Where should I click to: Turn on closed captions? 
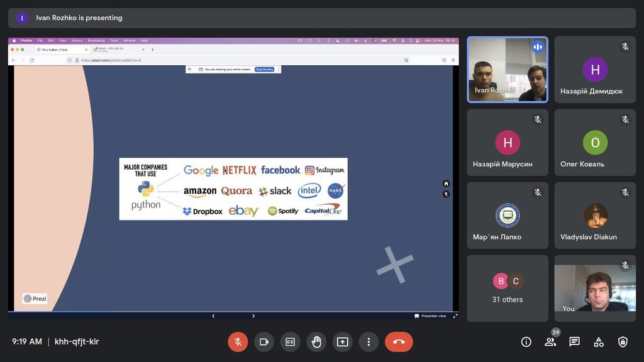click(x=290, y=342)
